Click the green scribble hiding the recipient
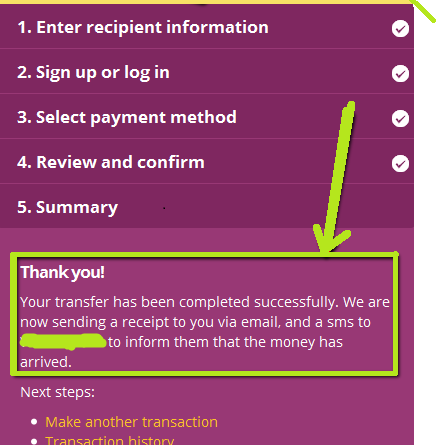 63,341
